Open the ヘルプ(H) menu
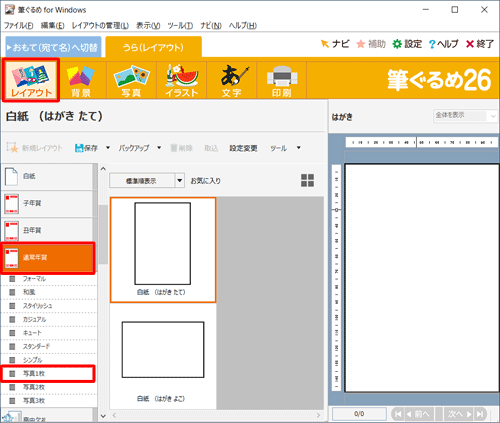This screenshot has height=423, width=500. coord(242,25)
